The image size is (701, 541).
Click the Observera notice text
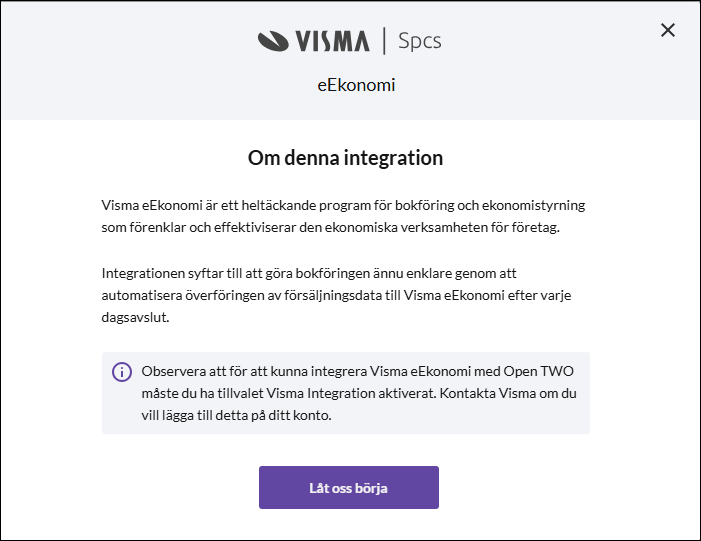pos(359,393)
